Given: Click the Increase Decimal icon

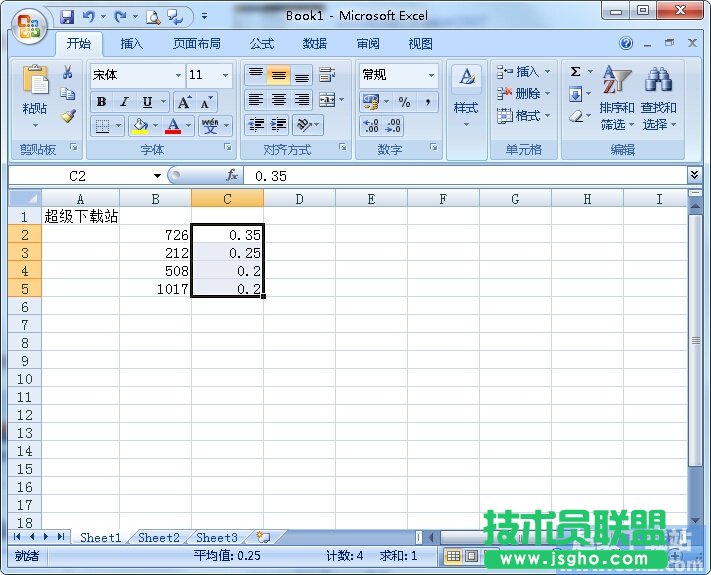Looking at the screenshot, I should 370,126.
